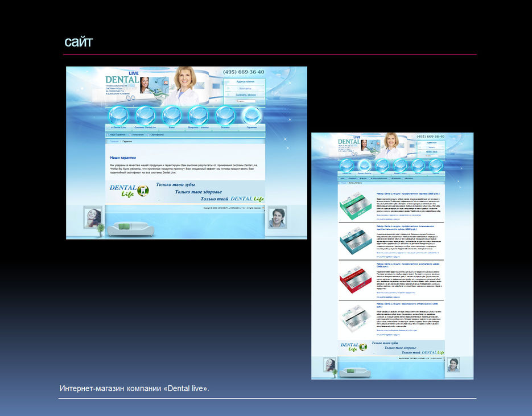Click phone number in right site header
This screenshot has height=416, width=532.
[x=430, y=137]
